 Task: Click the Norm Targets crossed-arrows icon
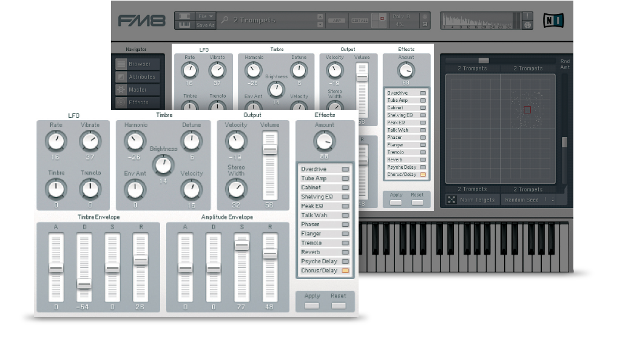(451, 200)
